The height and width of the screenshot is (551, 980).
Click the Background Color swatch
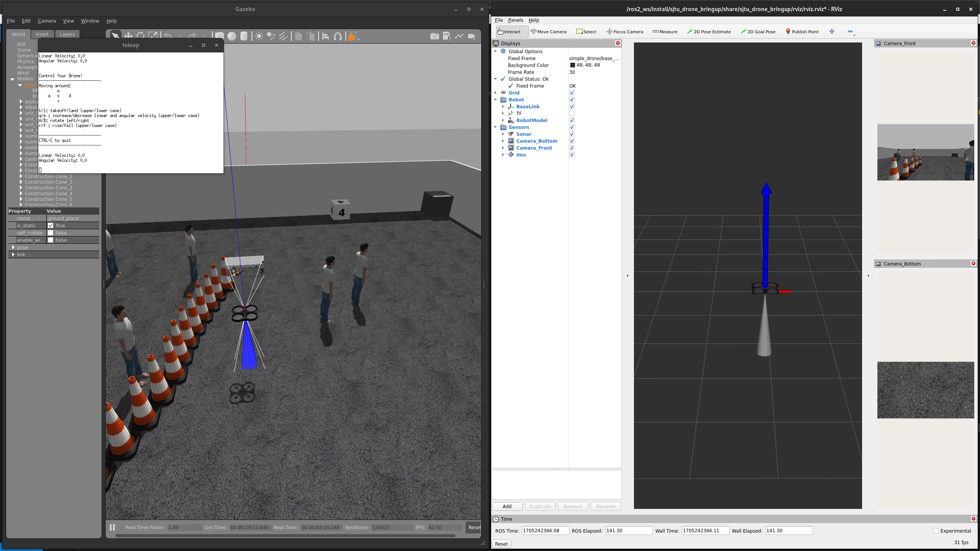[572, 65]
